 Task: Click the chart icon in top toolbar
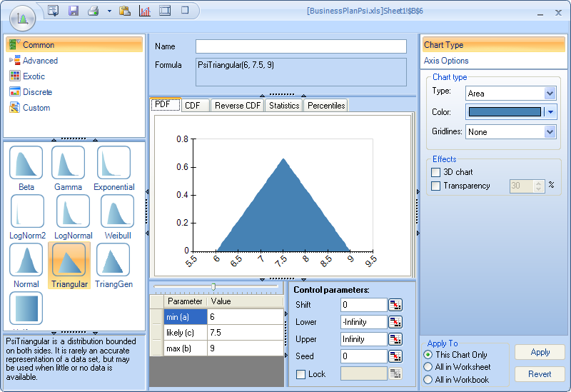(145, 11)
